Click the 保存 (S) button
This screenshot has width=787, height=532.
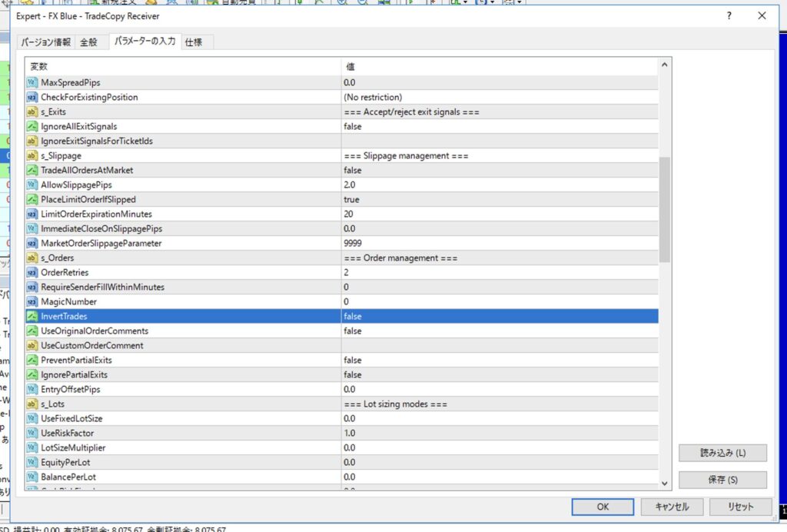tap(722, 480)
